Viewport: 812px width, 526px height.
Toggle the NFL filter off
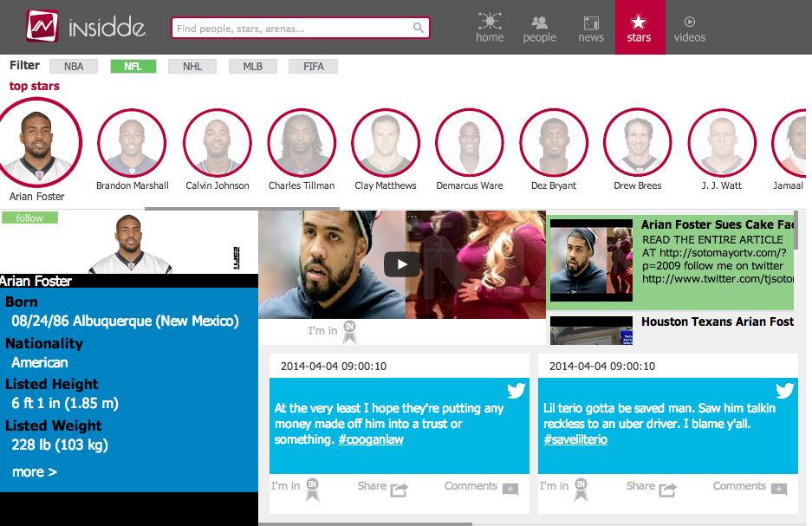click(x=133, y=67)
